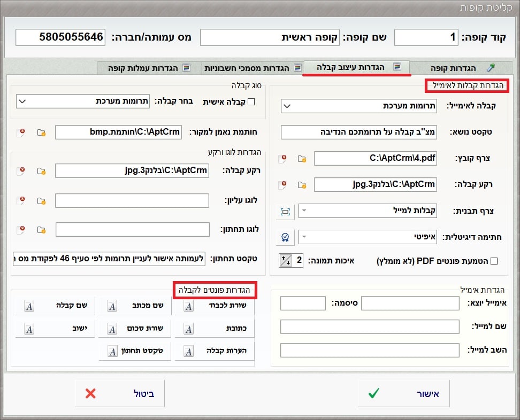This screenshot has width=520, height=420.
Task: Browse folder for חותמת נאמן למקור stamp
Action: pos(41,133)
